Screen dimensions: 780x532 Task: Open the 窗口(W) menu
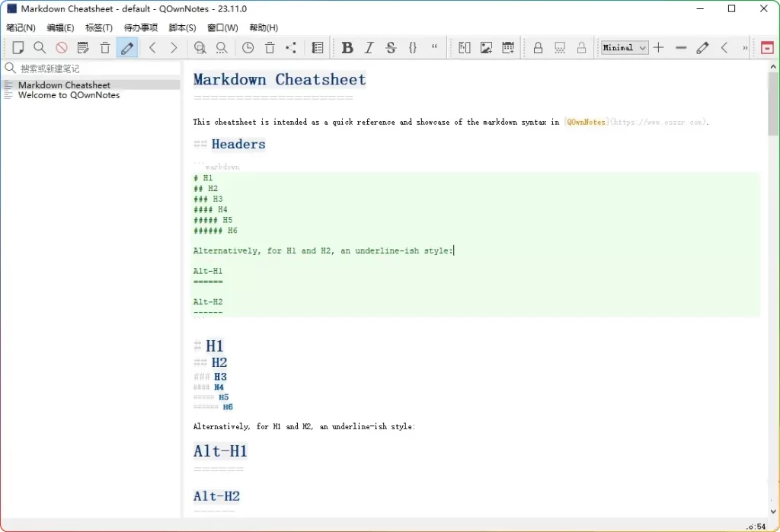click(222, 28)
